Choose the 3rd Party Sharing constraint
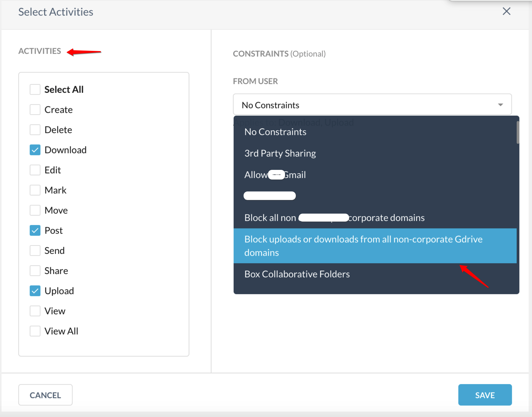Image resolution: width=532 pixels, height=417 pixels. [280, 153]
